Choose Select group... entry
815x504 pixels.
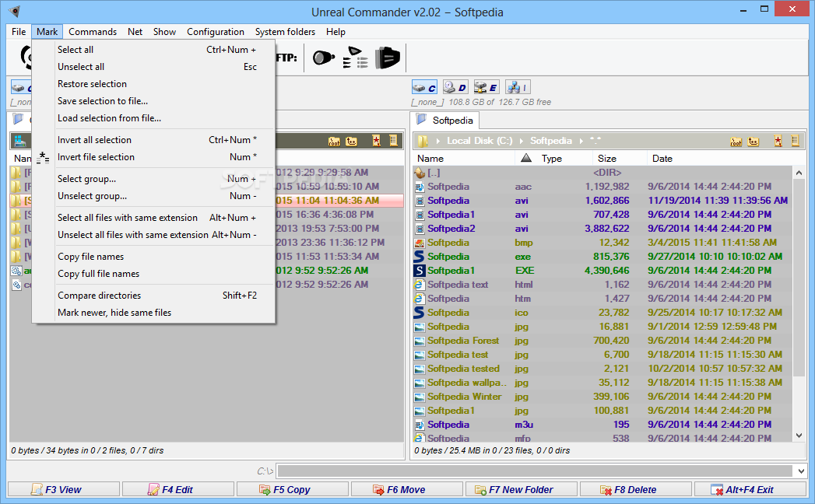(x=154, y=179)
